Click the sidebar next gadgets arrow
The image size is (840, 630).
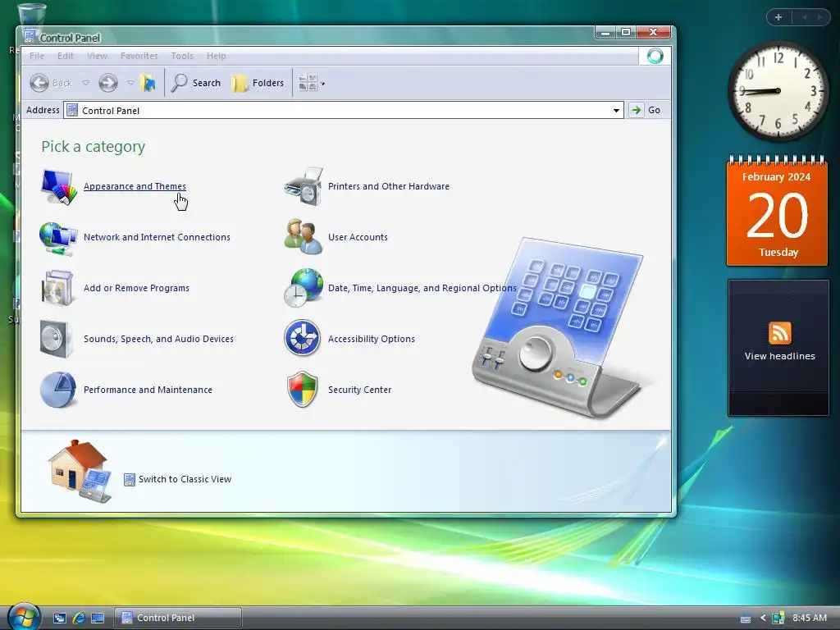pyautogui.click(x=819, y=17)
